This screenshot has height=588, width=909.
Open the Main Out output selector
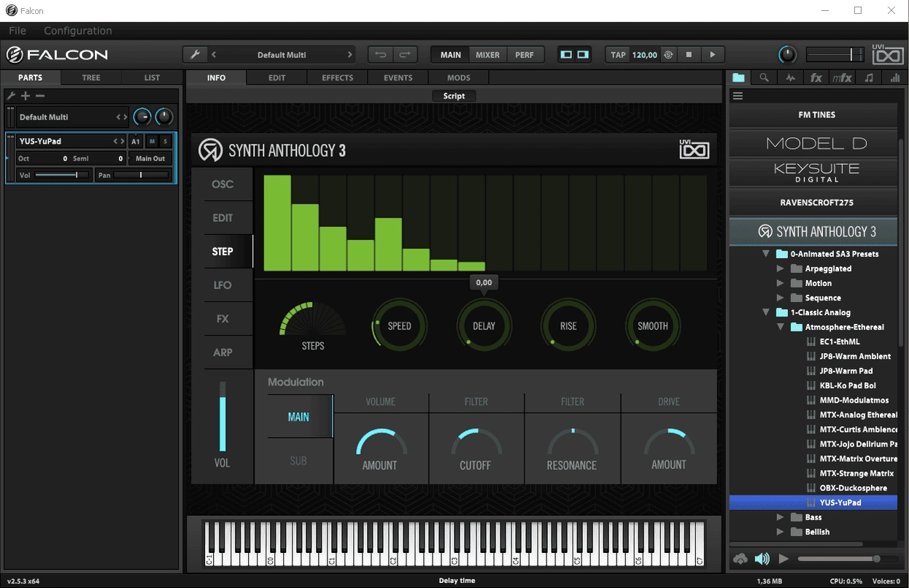[x=150, y=158]
